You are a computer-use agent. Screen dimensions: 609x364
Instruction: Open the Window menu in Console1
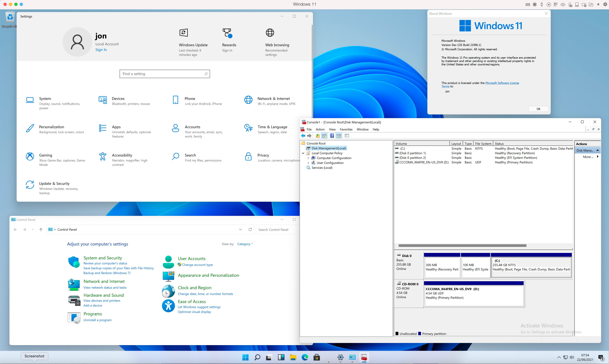[362, 129]
